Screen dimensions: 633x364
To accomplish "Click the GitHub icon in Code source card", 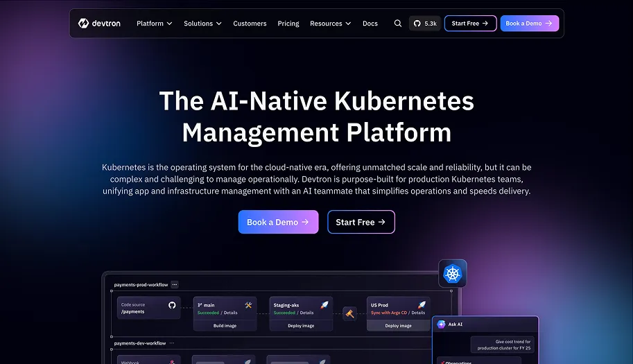I will click(x=172, y=305).
